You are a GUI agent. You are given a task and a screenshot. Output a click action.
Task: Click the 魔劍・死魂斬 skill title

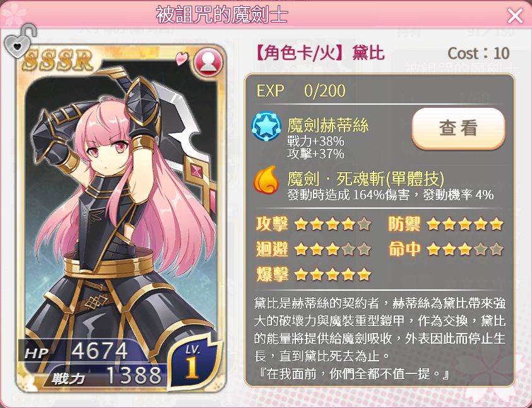point(366,178)
